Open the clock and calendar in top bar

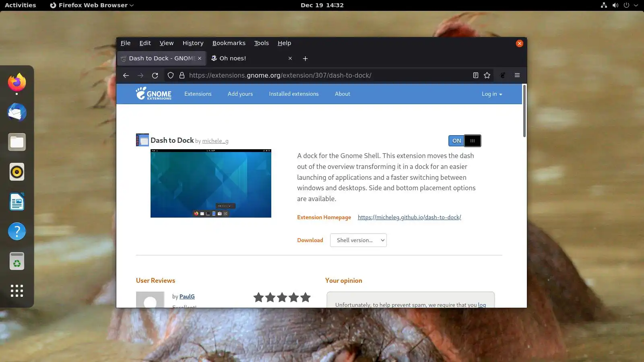(x=322, y=5)
